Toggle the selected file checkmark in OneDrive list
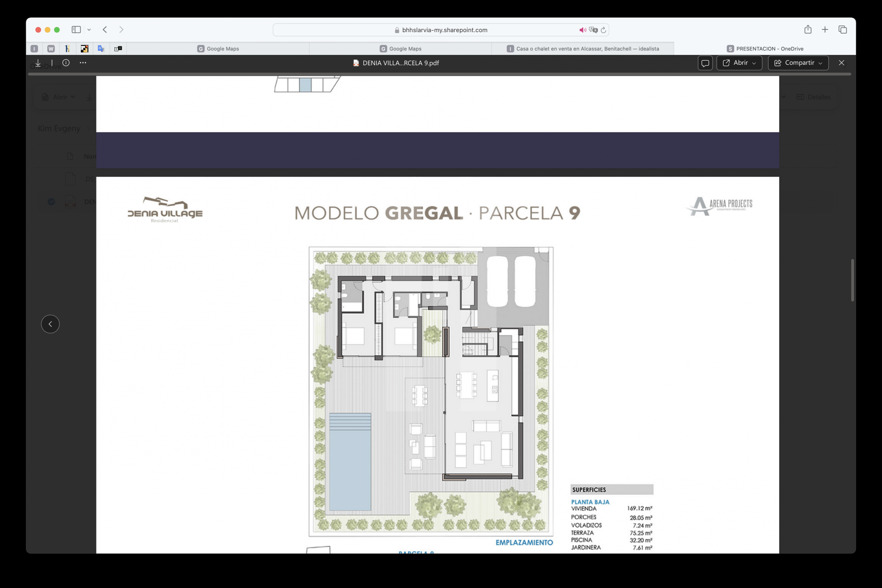882x588 pixels. tap(51, 202)
